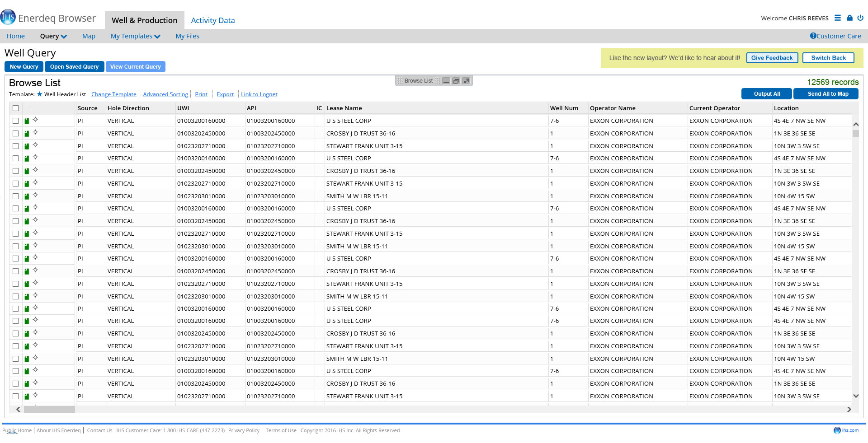Screen dimensions: 868x443
Task: Click the View Current Query button
Action: (136, 66)
